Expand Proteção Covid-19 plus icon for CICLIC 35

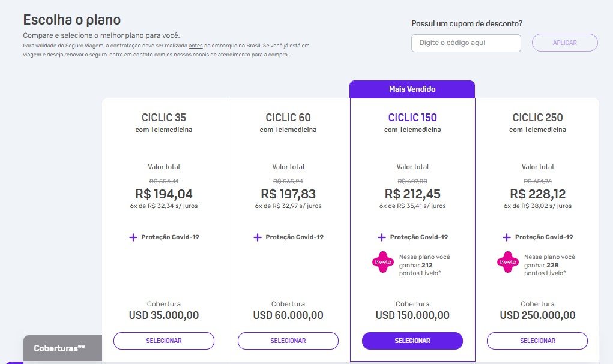pos(133,237)
